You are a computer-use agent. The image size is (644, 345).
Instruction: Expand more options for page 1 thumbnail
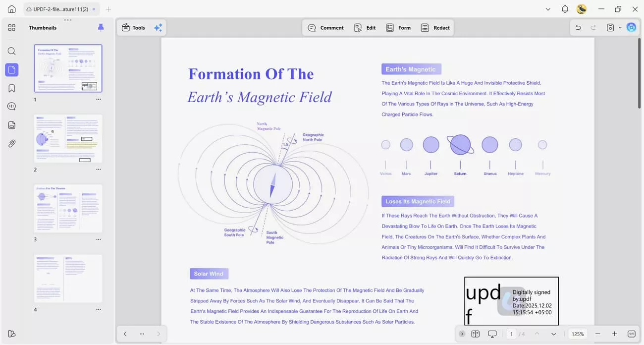[98, 99]
